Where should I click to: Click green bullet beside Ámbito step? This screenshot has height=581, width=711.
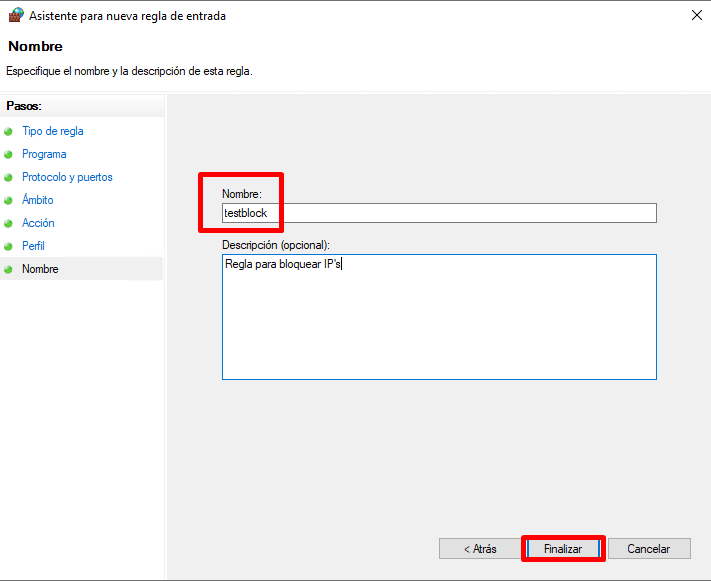[x=8, y=200]
